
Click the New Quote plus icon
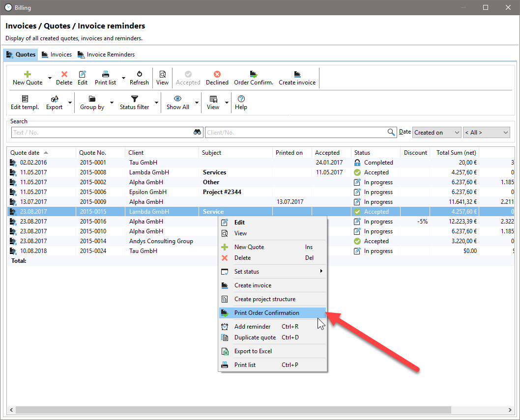[28, 74]
